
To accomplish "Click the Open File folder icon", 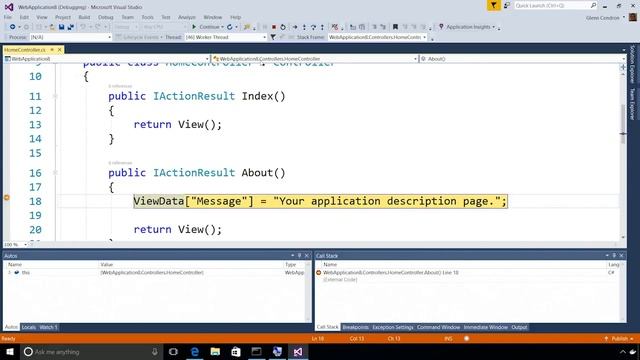I will (52, 27).
